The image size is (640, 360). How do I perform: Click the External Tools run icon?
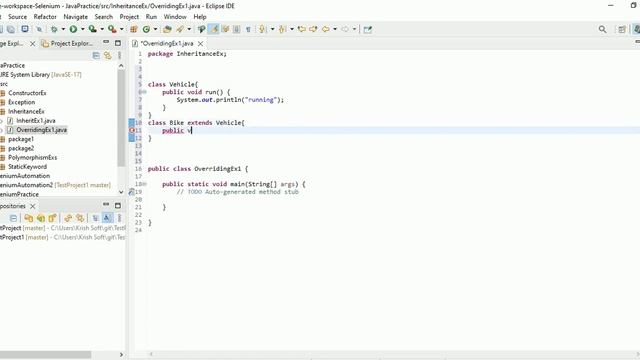(x=112, y=29)
